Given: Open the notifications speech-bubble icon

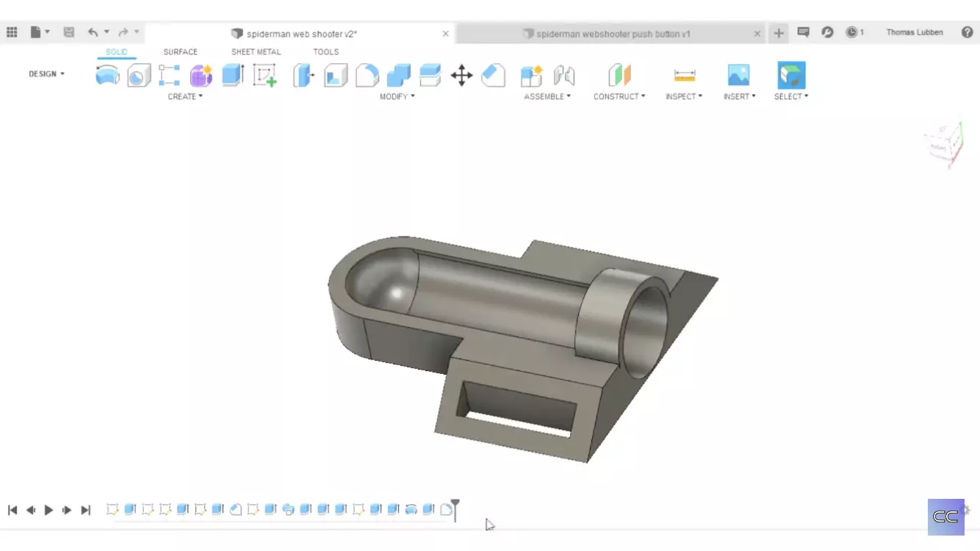Looking at the screenshot, I should tap(803, 32).
